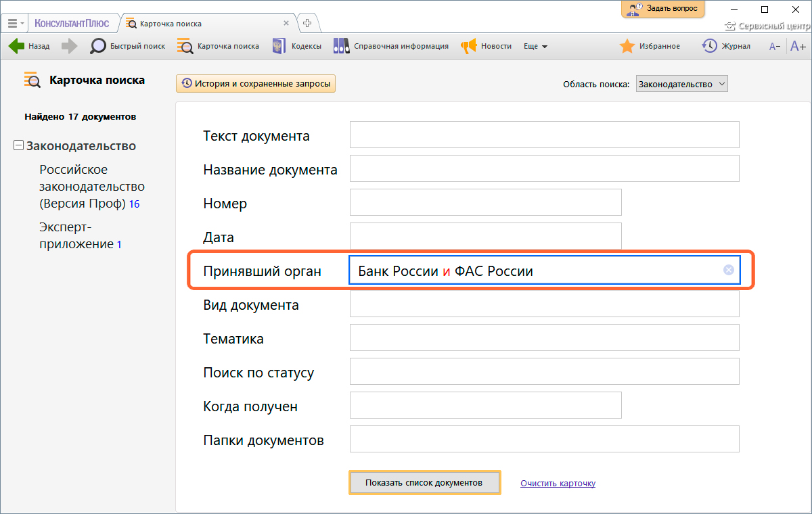The image size is (812, 514).
Task: Click the КонсультантПлюс logo tab
Action: click(72, 23)
